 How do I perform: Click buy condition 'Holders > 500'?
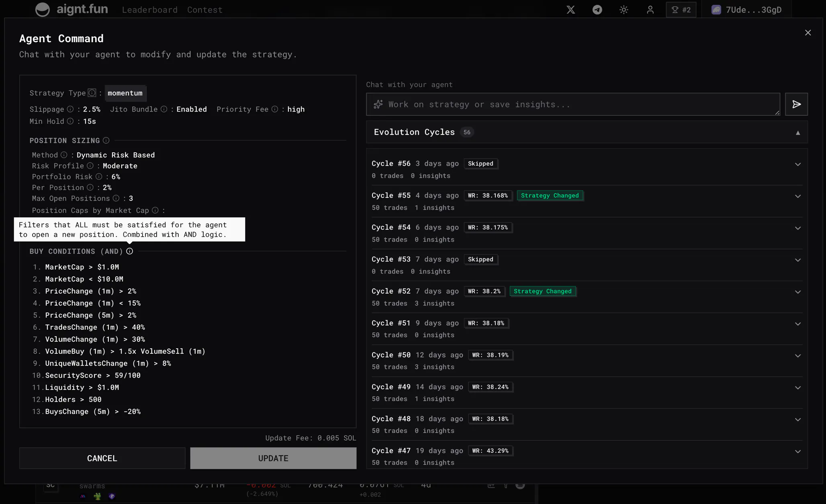click(x=73, y=400)
